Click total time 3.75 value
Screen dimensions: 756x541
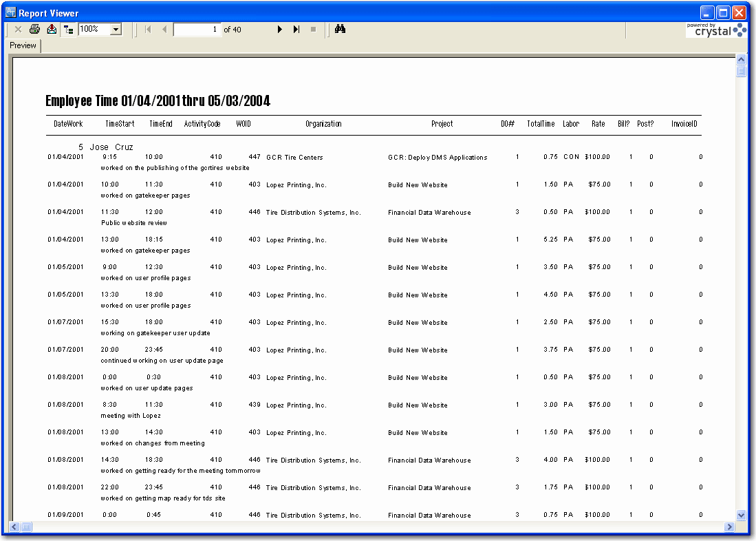click(x=550, y=350)
